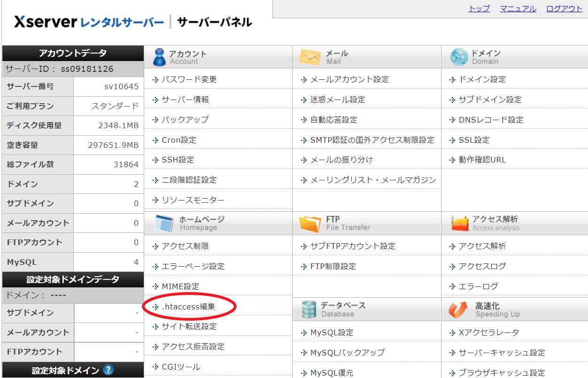Open エラーページ設定
This screenshot has height=378, width=588.
click(x=193, y=266)
